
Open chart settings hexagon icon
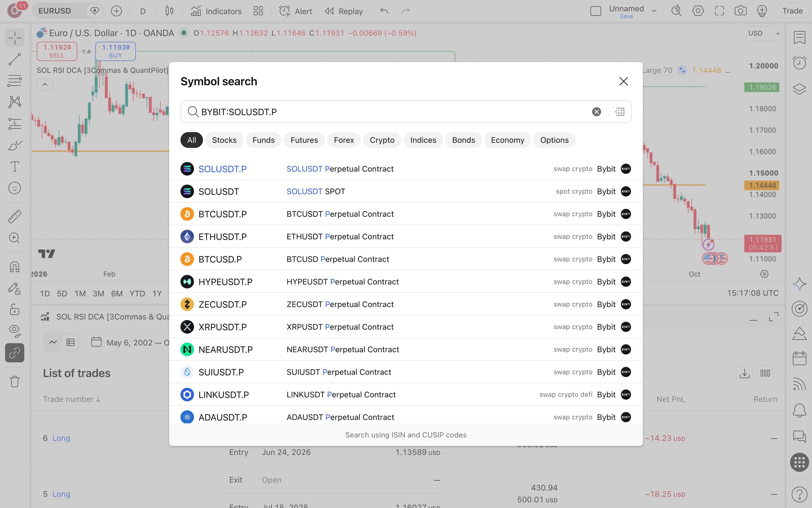pos(698,11)
